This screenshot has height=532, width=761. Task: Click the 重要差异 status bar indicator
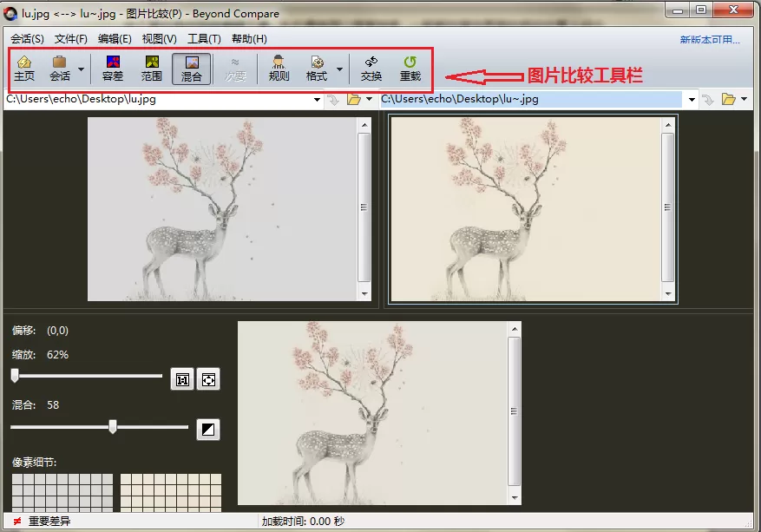tap(42, 522)
